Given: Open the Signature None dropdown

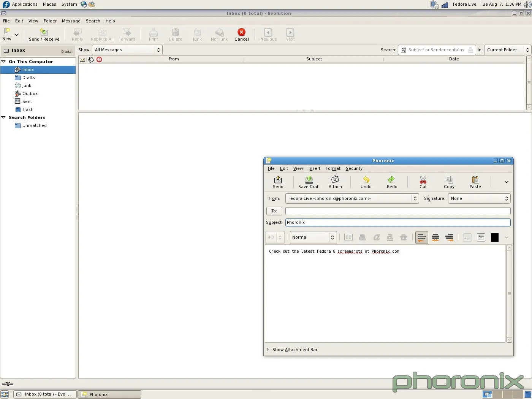Looking at the screenshot, I should [479, 198].
